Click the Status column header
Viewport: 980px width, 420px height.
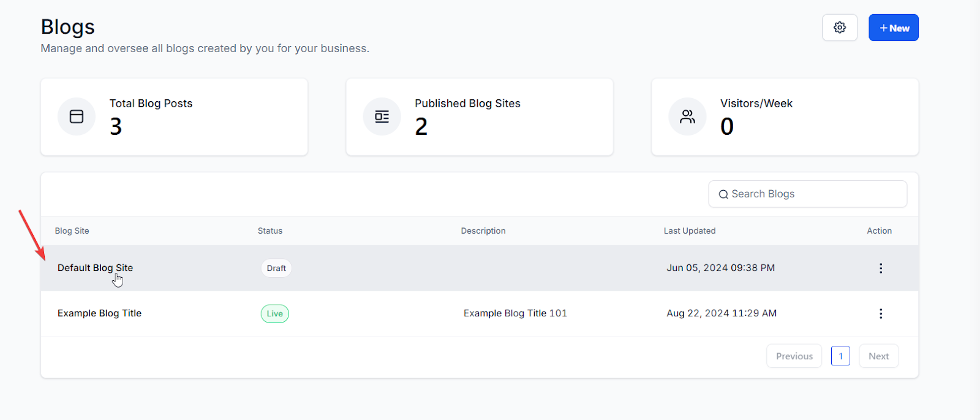pos(270,231)
